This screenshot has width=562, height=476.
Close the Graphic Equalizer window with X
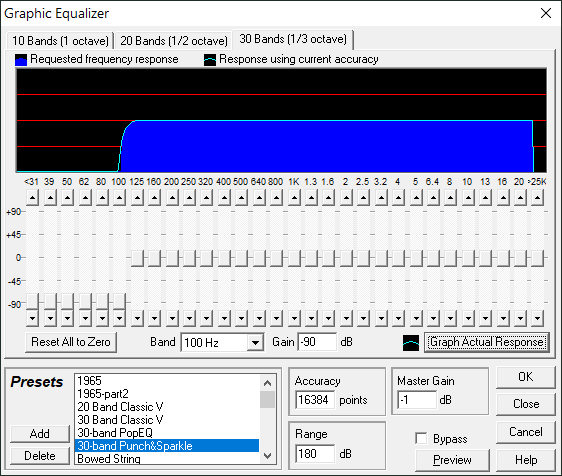(x=546, y=13)
